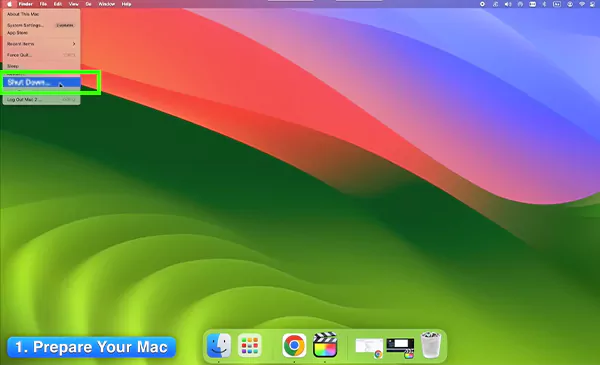This screenshot has height=365, width=600.
Task: Select Log Out Mac 2
Action: click(41, 99)
